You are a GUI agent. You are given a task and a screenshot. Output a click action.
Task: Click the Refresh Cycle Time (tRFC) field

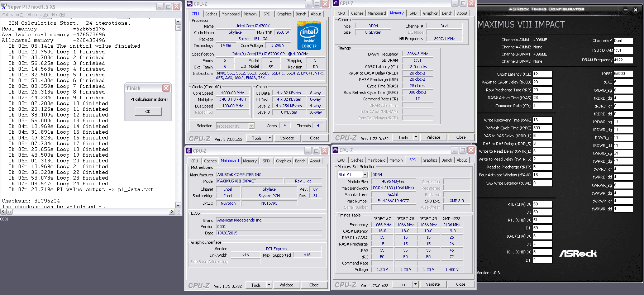[542, 128]
